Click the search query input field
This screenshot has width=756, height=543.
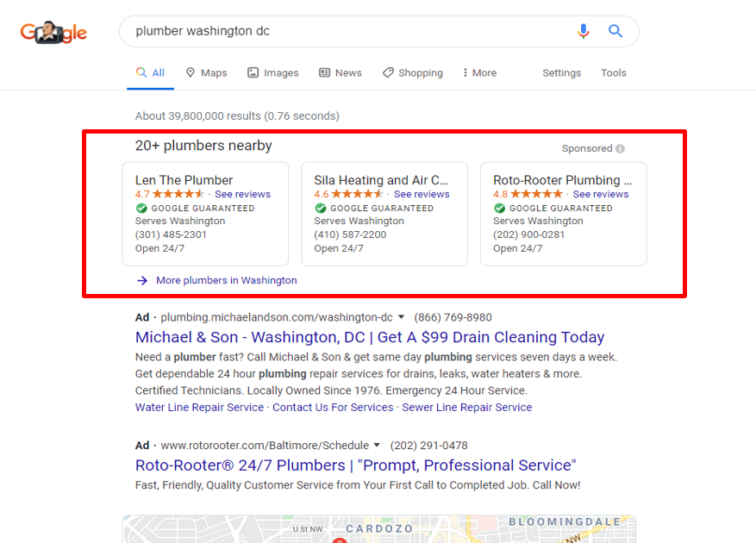click(345, 31)
